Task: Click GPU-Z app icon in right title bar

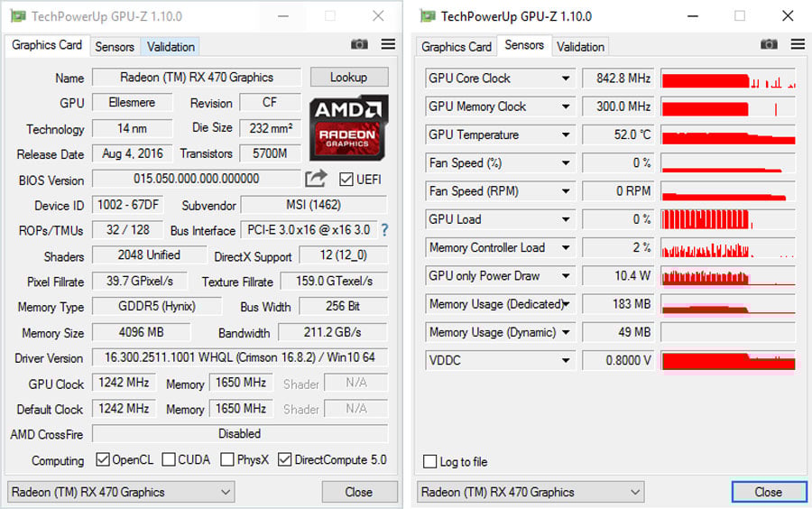Action: point(428,16)
